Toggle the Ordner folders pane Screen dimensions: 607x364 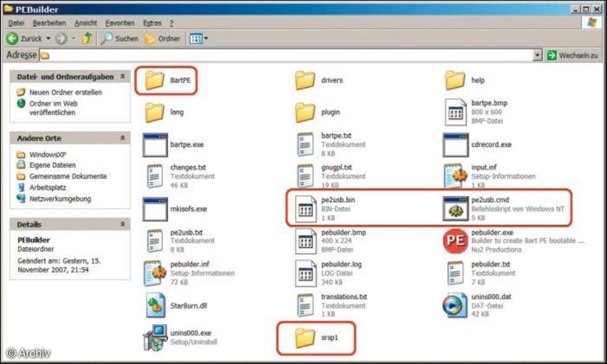coord(162,38)
